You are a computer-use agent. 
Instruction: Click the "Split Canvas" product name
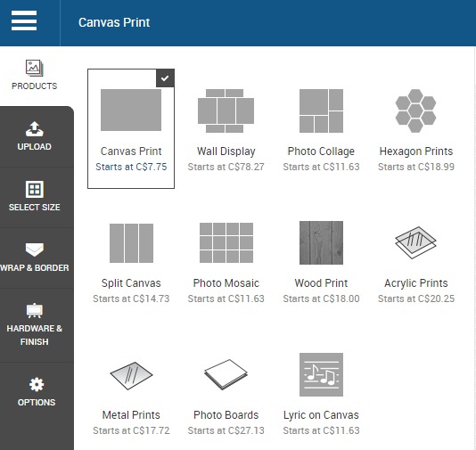click(x=131, y=283)
